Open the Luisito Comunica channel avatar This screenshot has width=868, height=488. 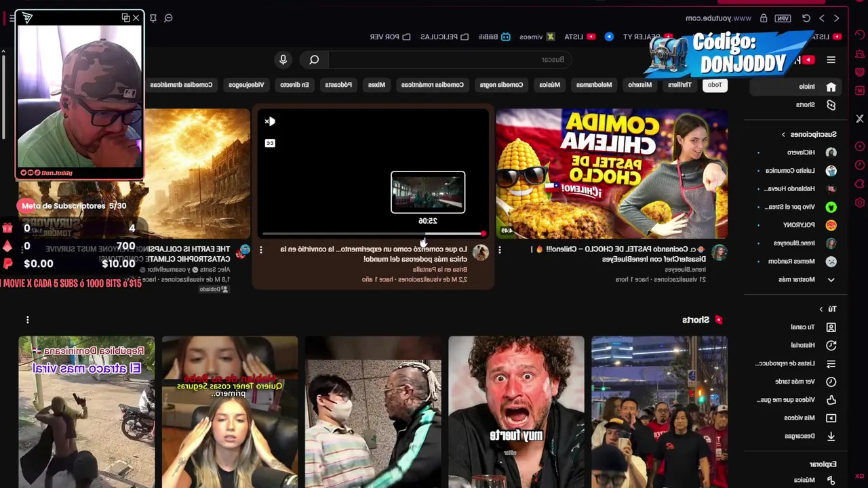(x=831, y=171)
